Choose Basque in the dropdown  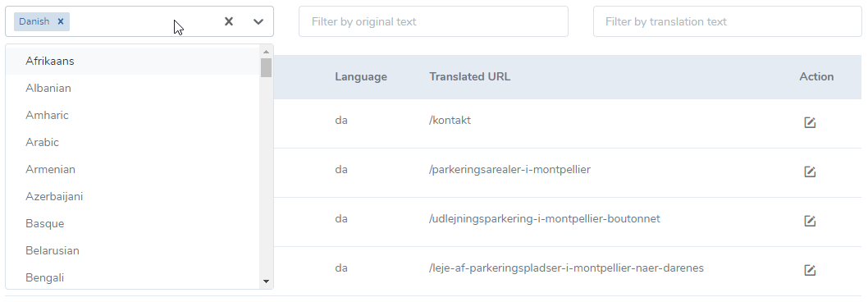[133, 224]
